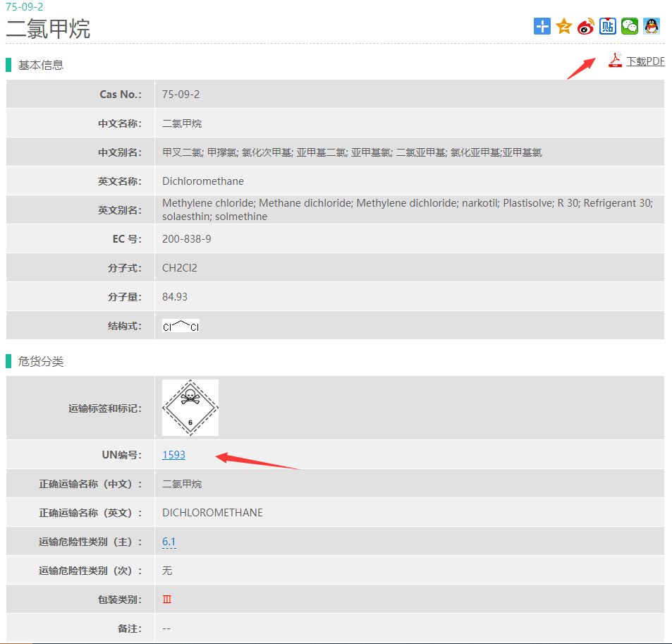Click hazard class 6.1 link
Screen dimensions: 672x644
pyautogui.click(x=169, y=542)
